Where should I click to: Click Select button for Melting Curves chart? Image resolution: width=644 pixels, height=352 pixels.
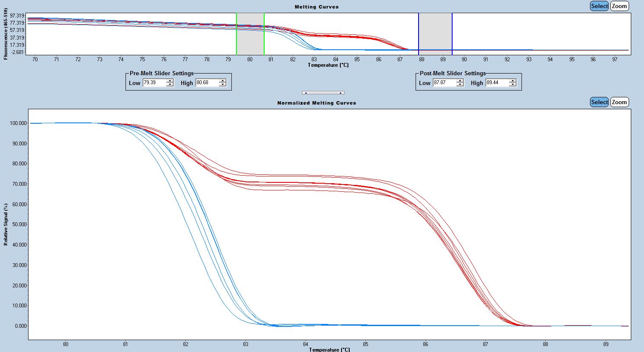point(599,6)
